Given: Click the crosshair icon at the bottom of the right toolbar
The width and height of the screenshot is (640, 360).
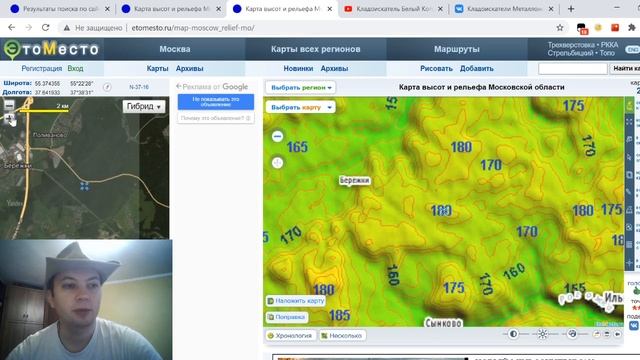Looking at the screenshot, I should pyautogui.click(x=629, y=263).
